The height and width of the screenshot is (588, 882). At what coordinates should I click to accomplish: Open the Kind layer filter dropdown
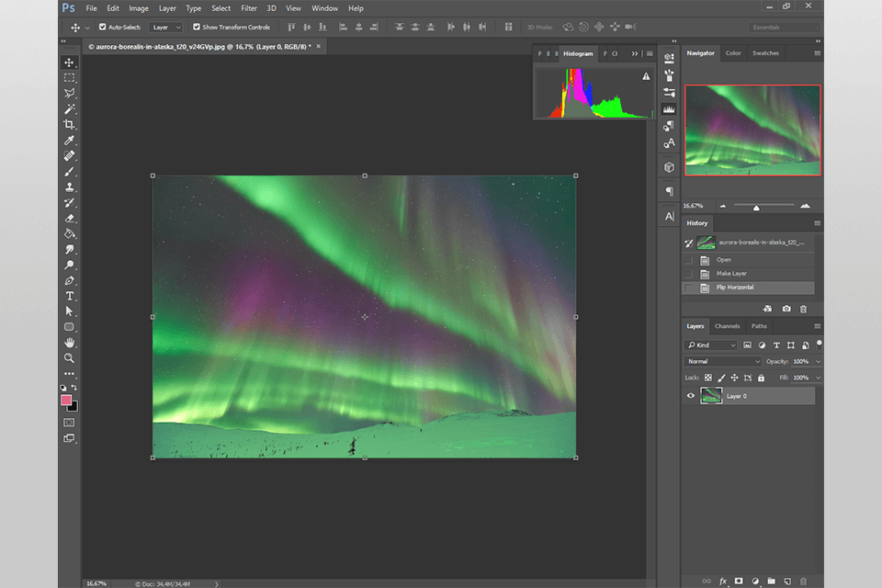(x=711, y=345)
